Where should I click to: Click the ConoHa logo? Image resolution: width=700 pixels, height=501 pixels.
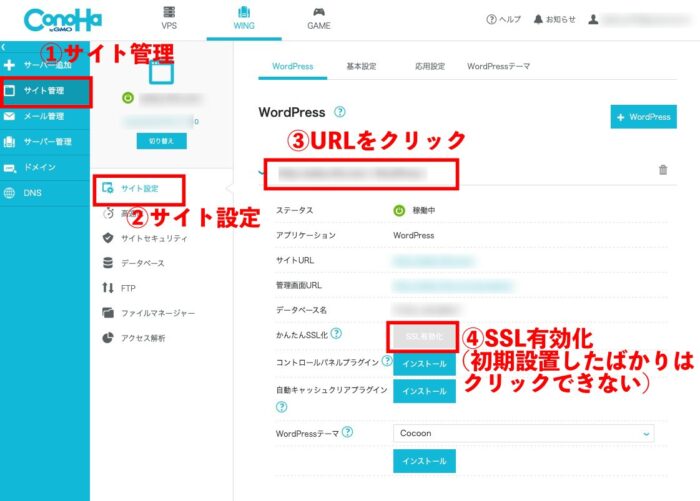click(x=63, y=20)
